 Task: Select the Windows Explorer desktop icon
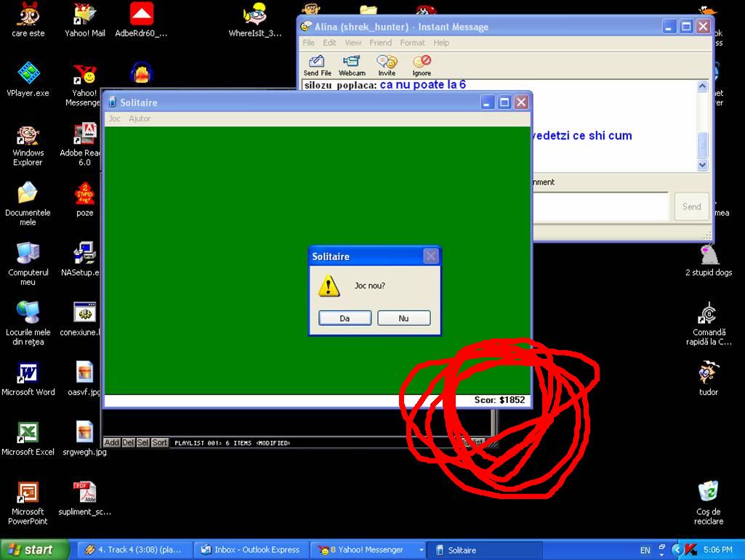[x=28, y=145]
